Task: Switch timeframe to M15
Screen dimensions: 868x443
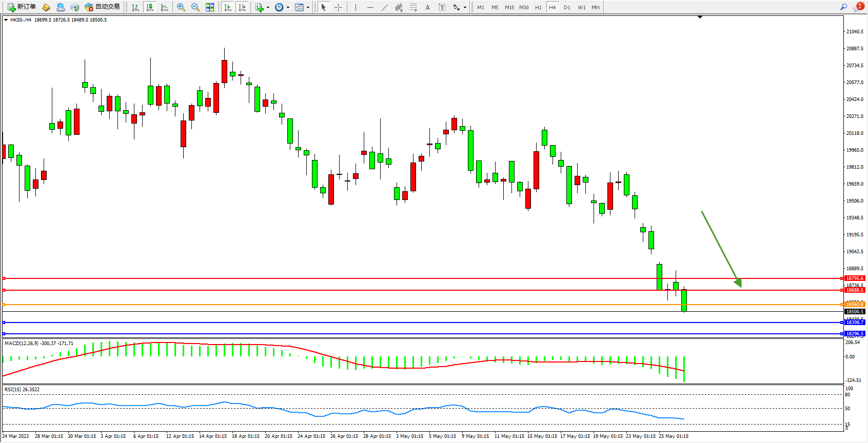Action: tap(509, 7)
